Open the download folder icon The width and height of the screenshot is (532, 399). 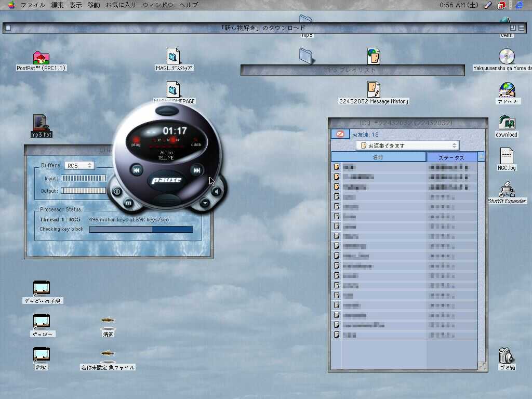(507, 123)
